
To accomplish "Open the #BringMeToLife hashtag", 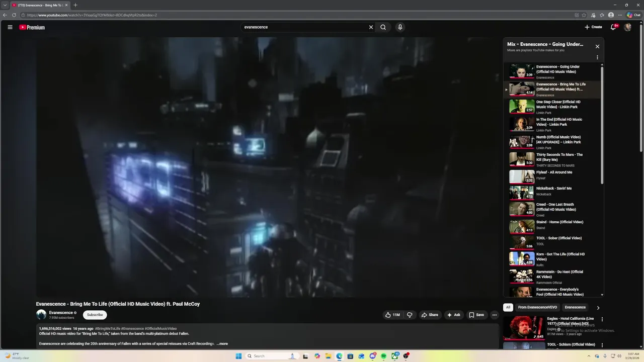I will coord(107,329).
